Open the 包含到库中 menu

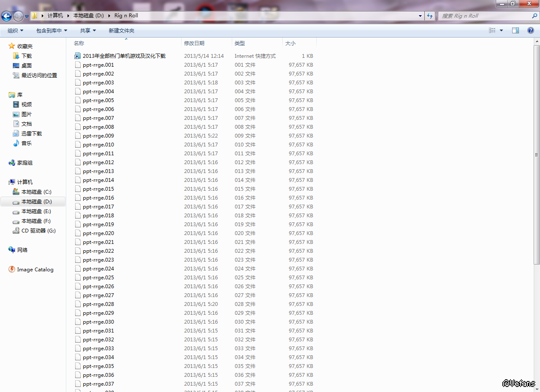[x=52, y=30]
